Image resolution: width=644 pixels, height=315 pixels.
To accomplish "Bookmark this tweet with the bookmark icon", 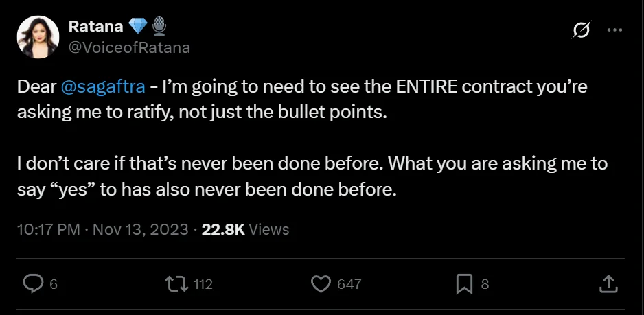I will (464, 283).
